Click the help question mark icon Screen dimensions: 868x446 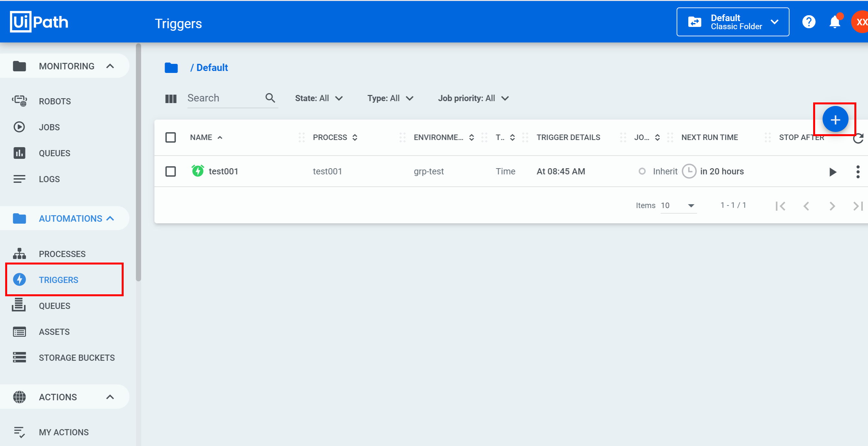808,22
